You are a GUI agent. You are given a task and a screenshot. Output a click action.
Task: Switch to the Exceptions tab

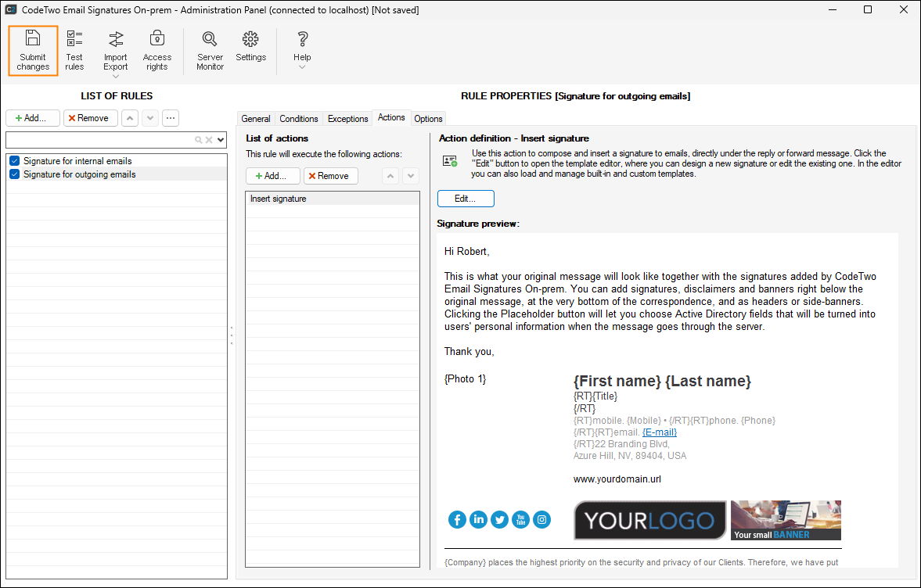pos(347,119)
